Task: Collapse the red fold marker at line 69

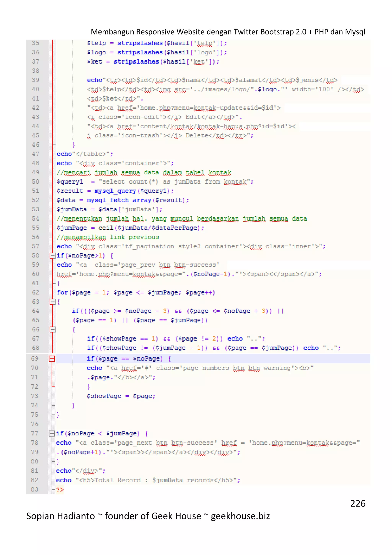Action: coord(52,359)
